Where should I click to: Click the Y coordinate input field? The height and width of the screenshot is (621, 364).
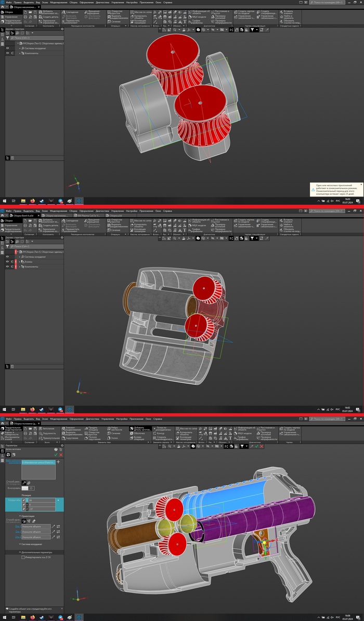41,504
